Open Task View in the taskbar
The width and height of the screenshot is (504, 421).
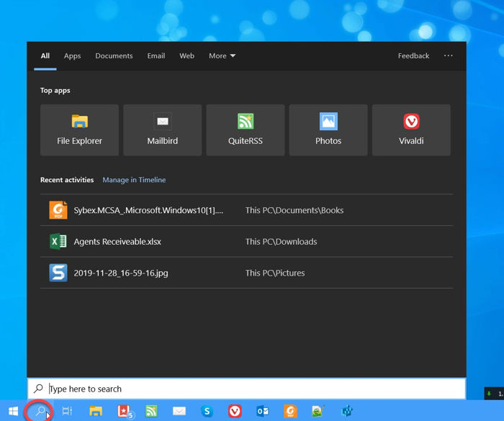(x=68, y=411)
